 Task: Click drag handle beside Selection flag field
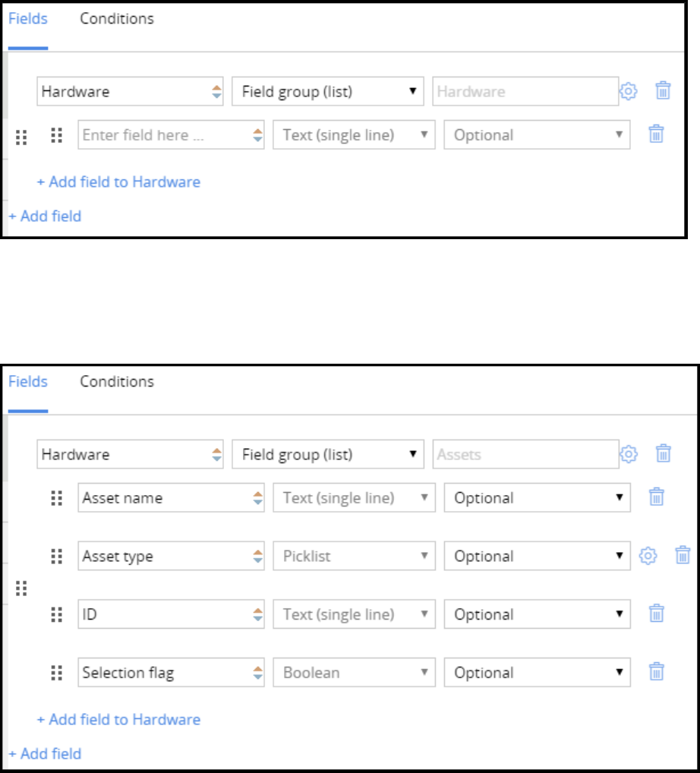pos(56,672)
